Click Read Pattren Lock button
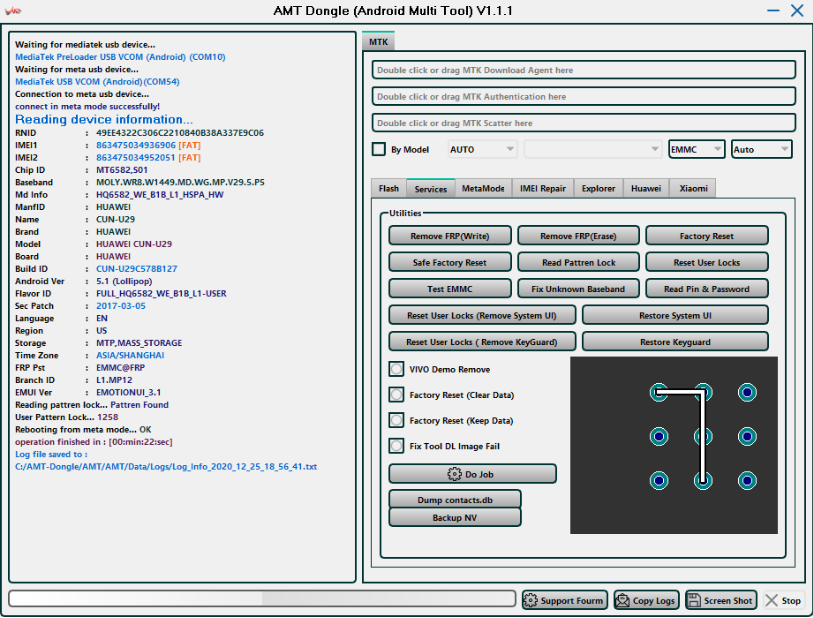 point(578,262)
